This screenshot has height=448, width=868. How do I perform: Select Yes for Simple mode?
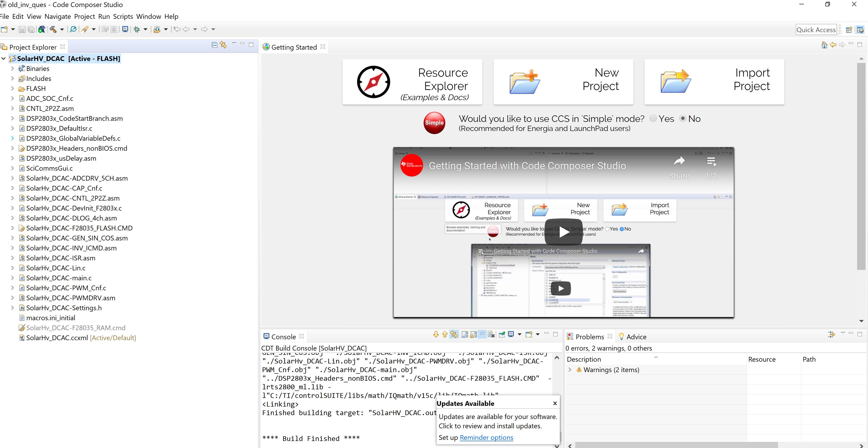point(653,119)
